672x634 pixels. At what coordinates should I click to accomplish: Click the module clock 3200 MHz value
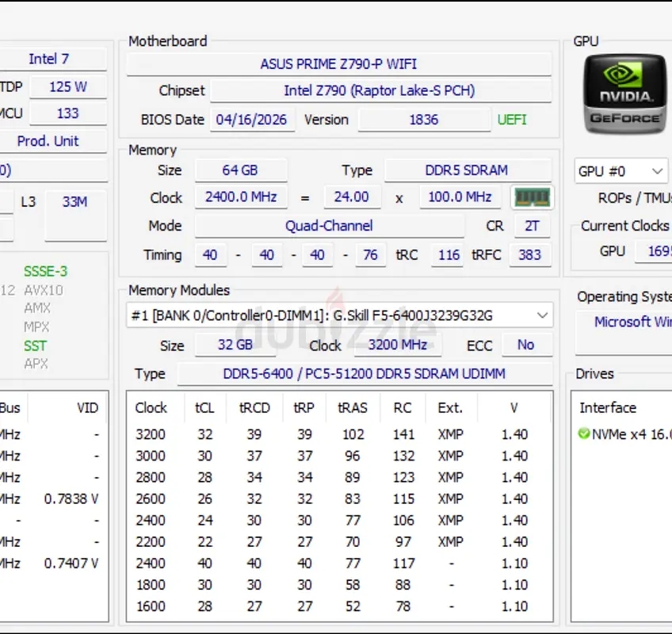[x=398, y=345]
